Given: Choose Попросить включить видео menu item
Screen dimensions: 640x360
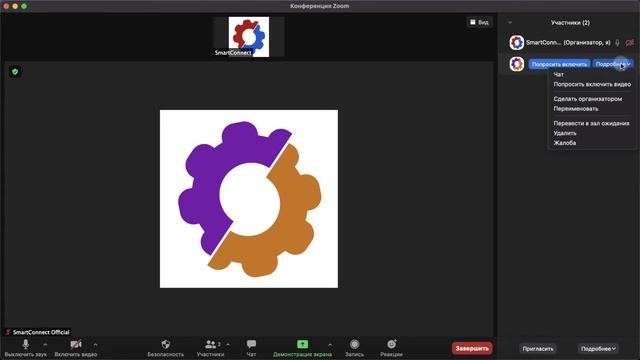Looking at the screenshot, I should pos(592,84).
